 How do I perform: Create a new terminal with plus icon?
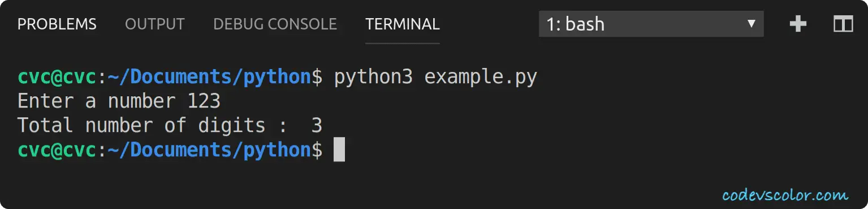(797, 24)
